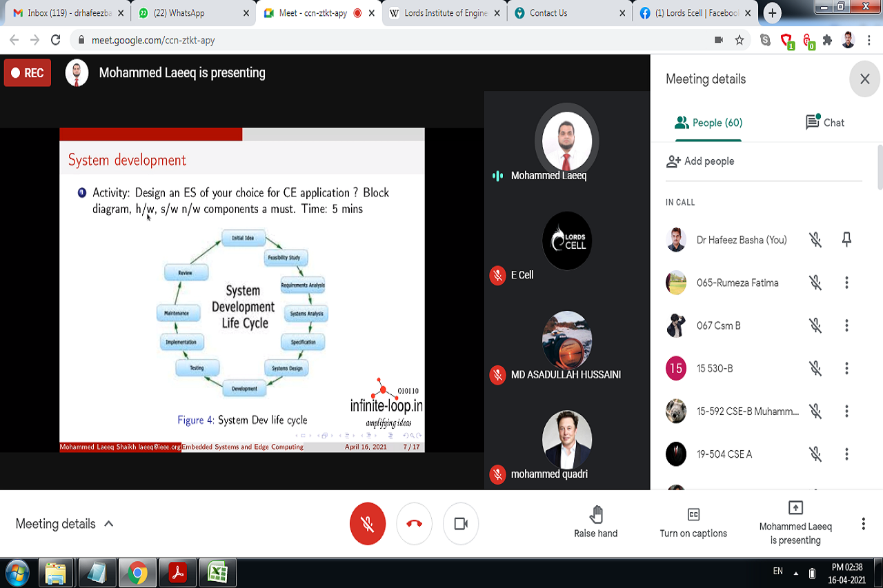The image size is (883, 588).
Task: Raise hand in the meeting
Action: [596, 522]
